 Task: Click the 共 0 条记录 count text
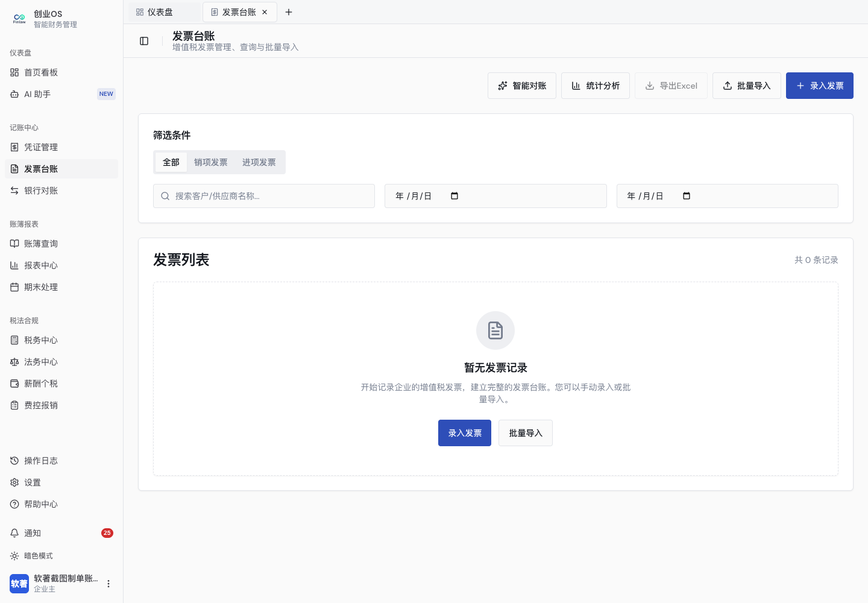tap(816, 260)
